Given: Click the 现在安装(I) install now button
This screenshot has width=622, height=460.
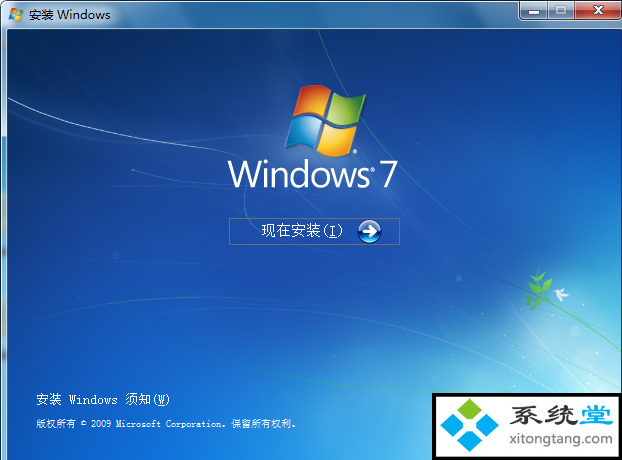Looking at the screenshot, I should pos(314,231).
